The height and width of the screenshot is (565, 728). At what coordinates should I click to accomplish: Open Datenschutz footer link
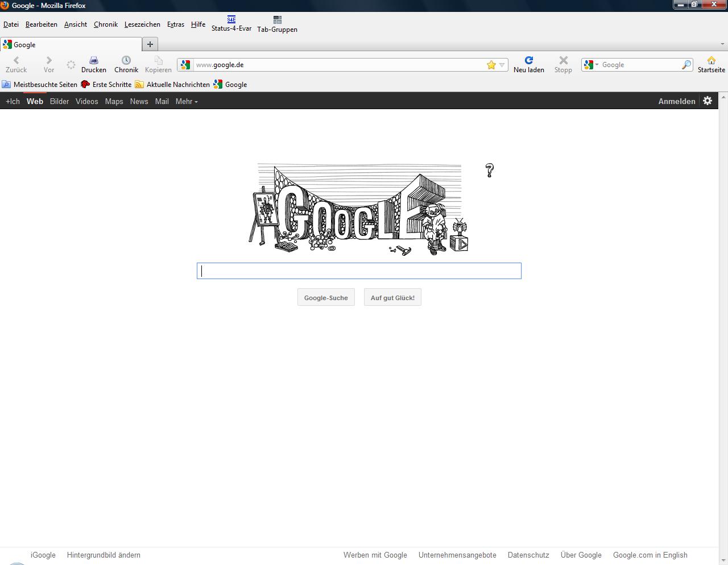(x=528, y=555)
